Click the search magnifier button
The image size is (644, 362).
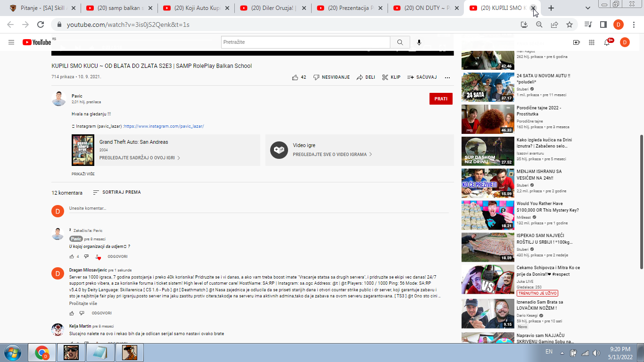[400, 42]
